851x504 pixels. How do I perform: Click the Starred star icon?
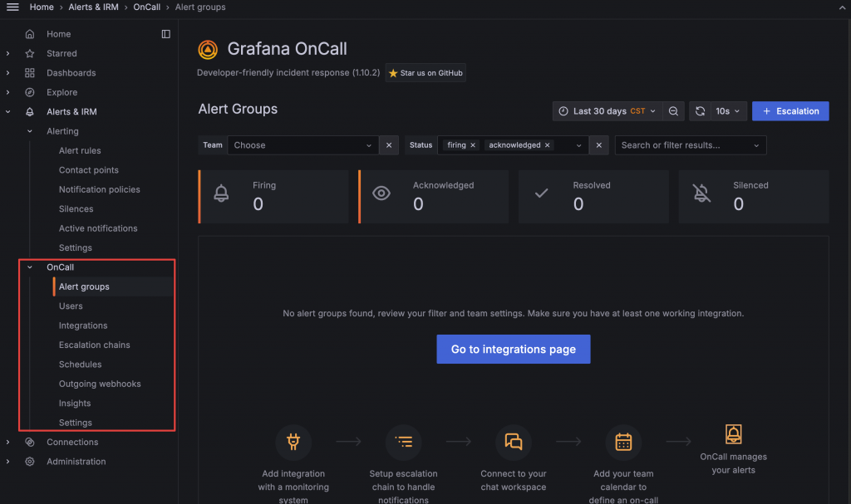(x=30, y=54)
